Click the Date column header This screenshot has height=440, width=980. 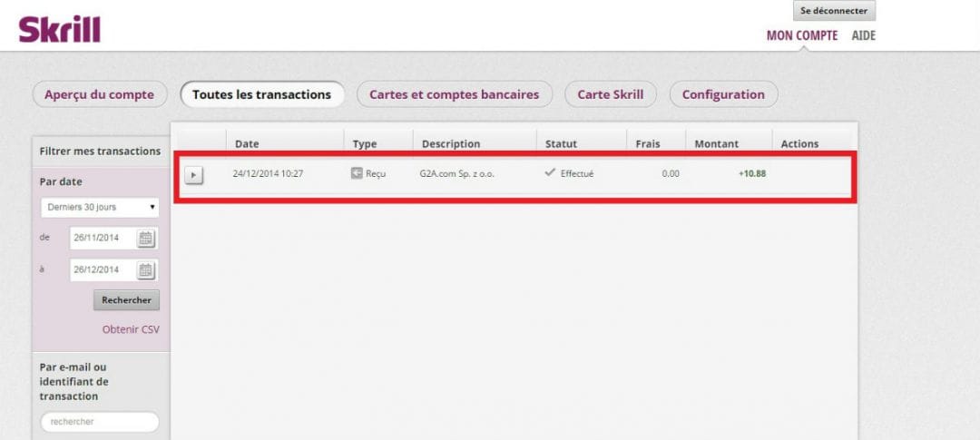tap(246, 143)
